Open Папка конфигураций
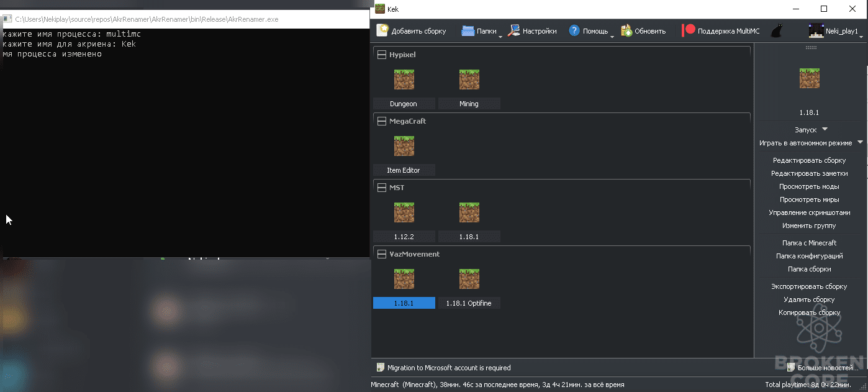868x392 pixels. coord(809,256)
